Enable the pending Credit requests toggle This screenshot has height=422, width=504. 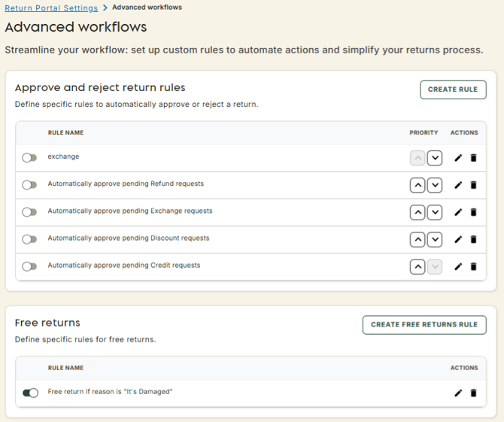pyautogui.click(x=29, y=266)
